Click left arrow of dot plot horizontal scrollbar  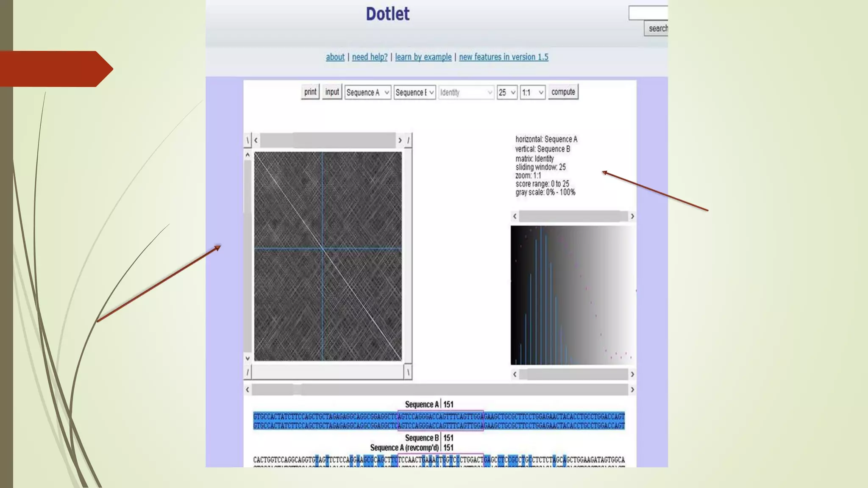[256, 140]
